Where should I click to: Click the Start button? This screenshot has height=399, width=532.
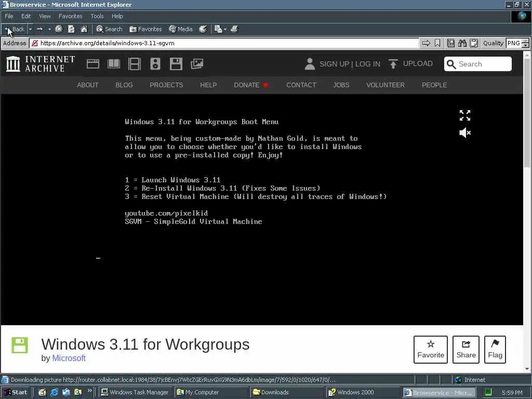[x=15, y=392]
